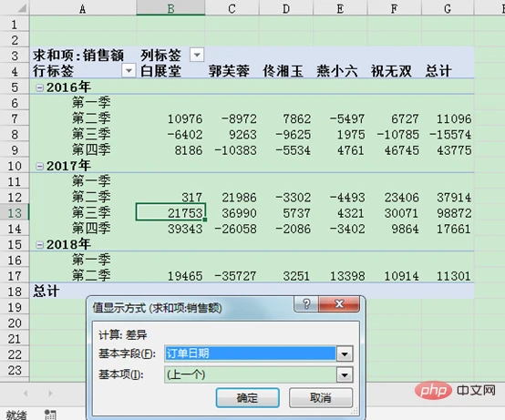Collapse the 2018年 group
Image resolution: width=505 pixels, height=420 pixels.
(x=39, y=245)
